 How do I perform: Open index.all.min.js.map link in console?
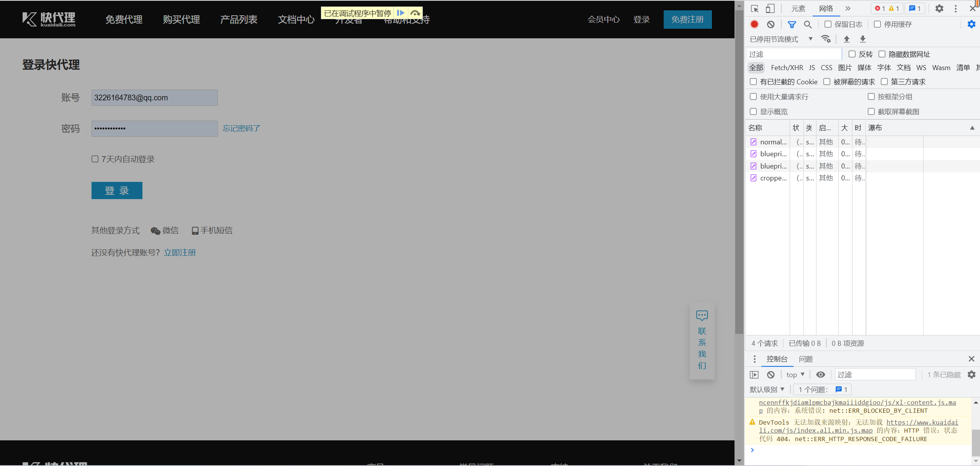point(859,426)
